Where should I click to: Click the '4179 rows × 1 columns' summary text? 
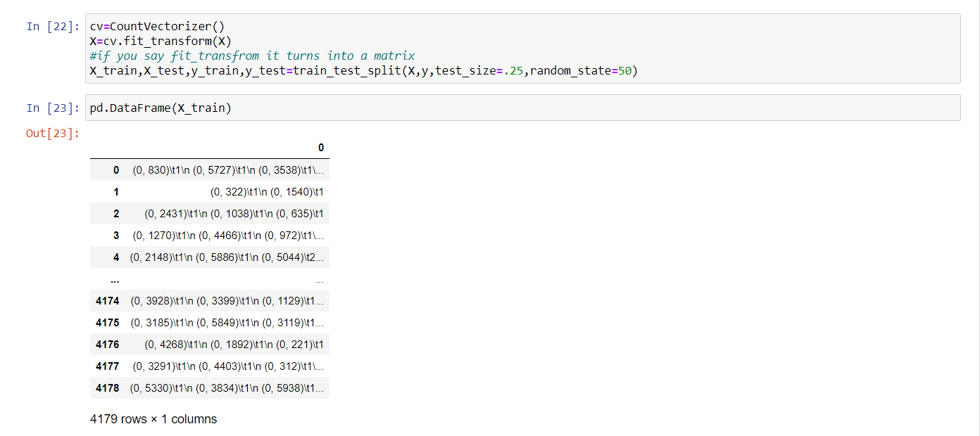tap(154, 419)
